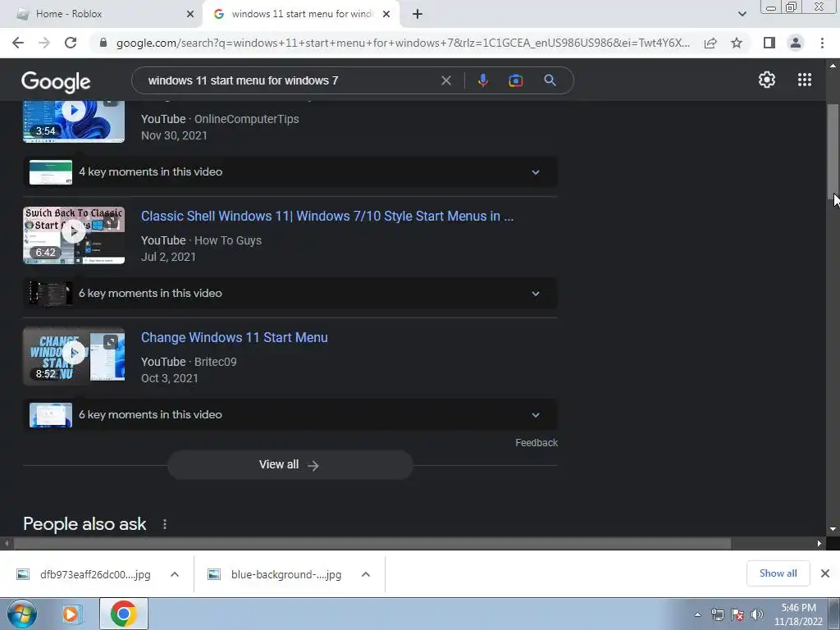
Task: Open the share this page icon
Action: point(710,43)
